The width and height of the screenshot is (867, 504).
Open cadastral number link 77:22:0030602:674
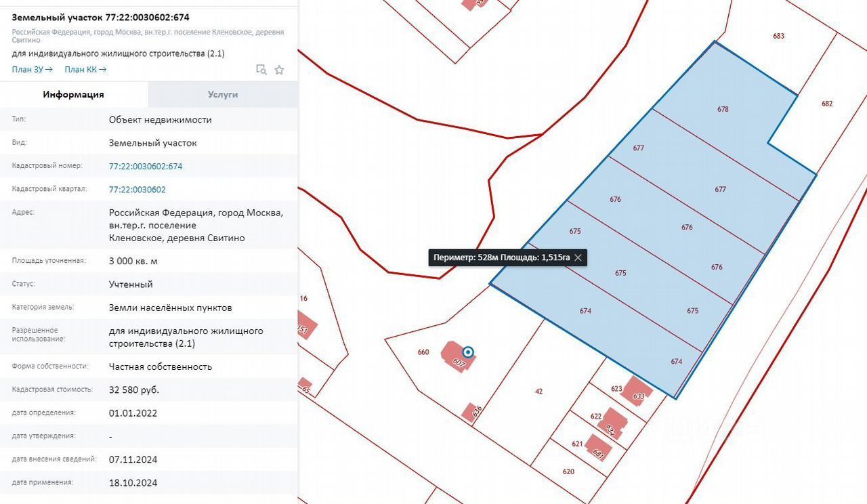pos(146,166)
